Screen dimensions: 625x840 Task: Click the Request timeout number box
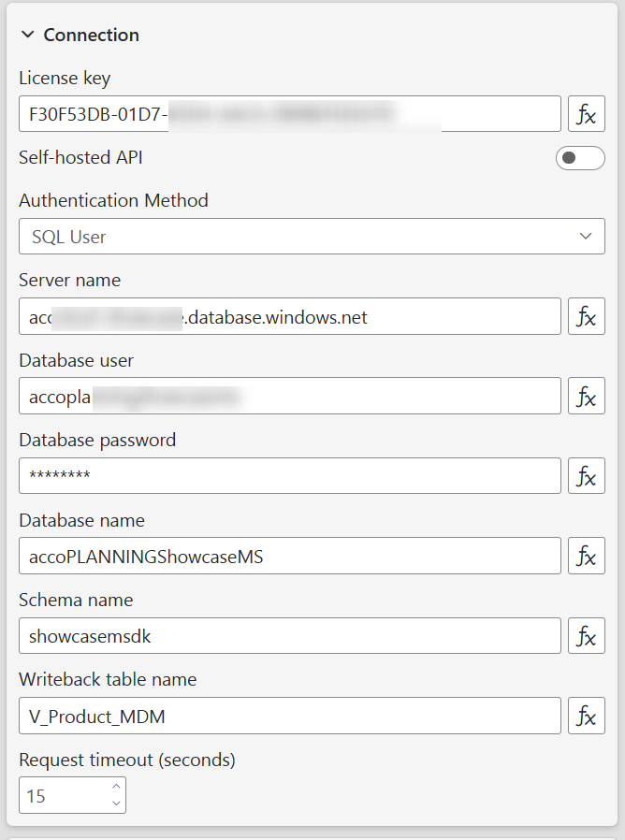(62, 796)
